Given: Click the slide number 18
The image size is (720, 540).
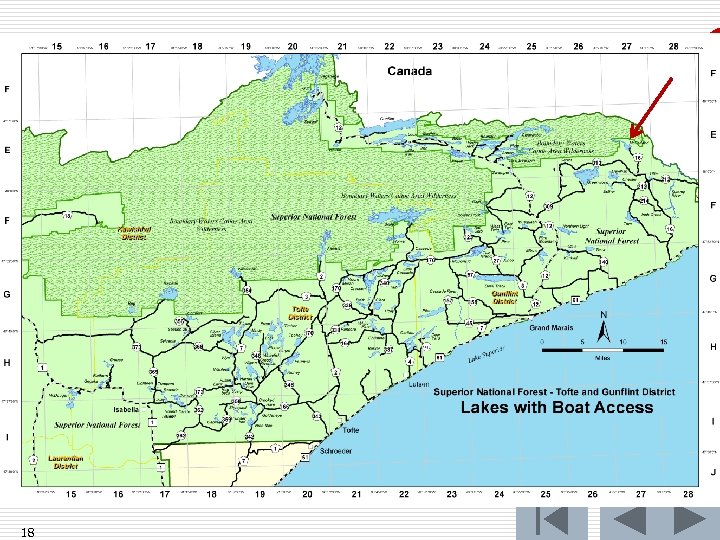Looking at the screenshot, I should (28, 533).
